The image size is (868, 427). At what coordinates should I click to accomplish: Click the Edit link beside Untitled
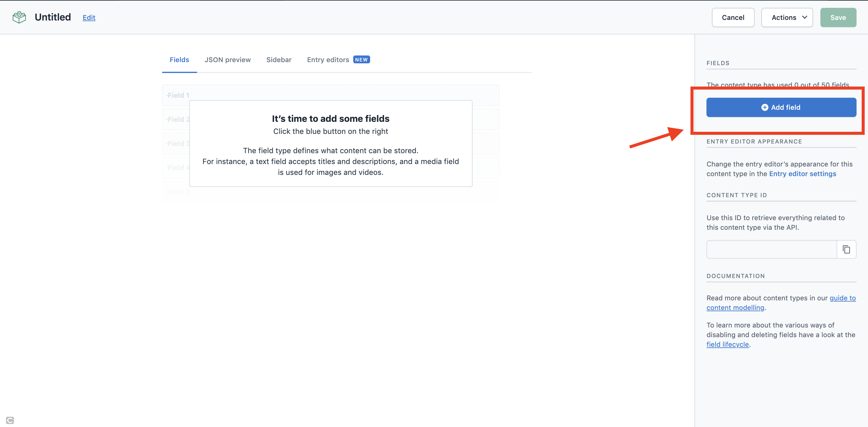point(89,17)
